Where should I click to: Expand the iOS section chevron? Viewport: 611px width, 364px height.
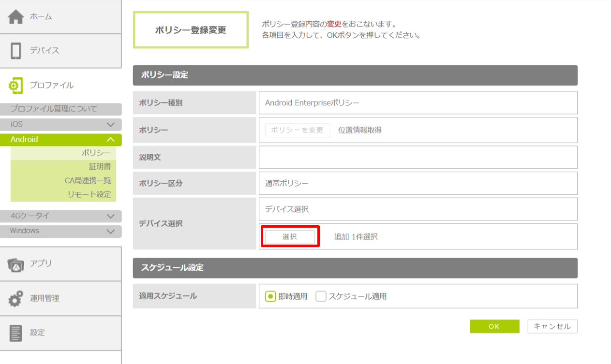(x=110, y=124)
